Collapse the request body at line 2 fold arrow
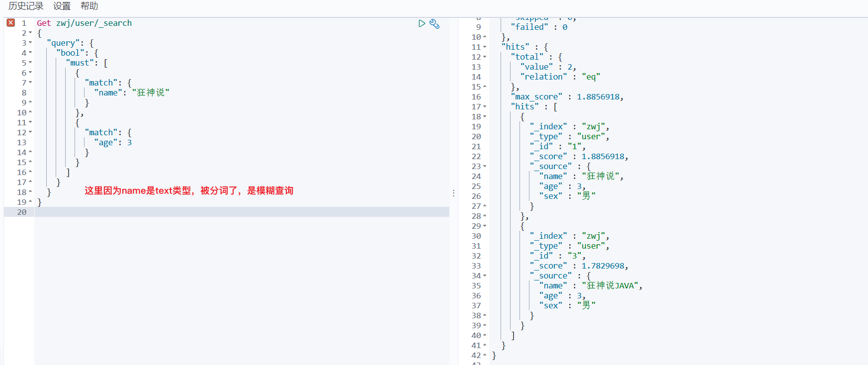Image resolution: width=868 pixels, height=365 pixels. tap(30, 33)
